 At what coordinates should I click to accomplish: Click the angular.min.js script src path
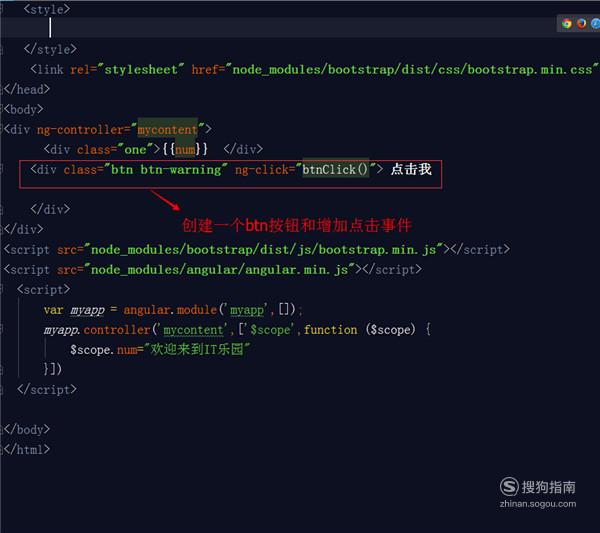point(219,270)
